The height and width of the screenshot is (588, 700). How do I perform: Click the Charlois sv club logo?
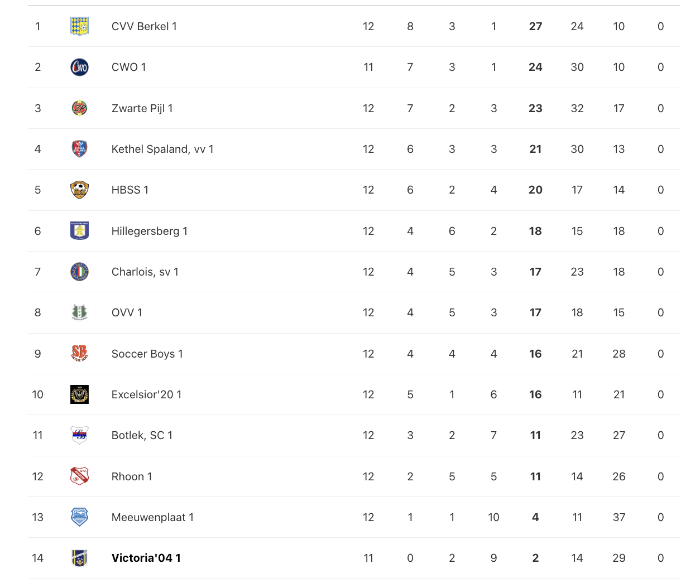(x=79, y=272)
